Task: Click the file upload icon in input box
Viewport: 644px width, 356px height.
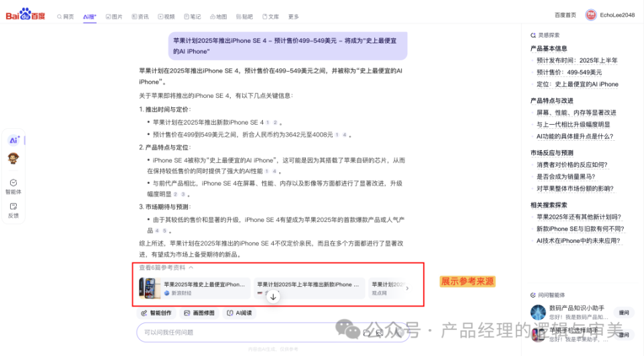Action: click(x=367, y=333)
